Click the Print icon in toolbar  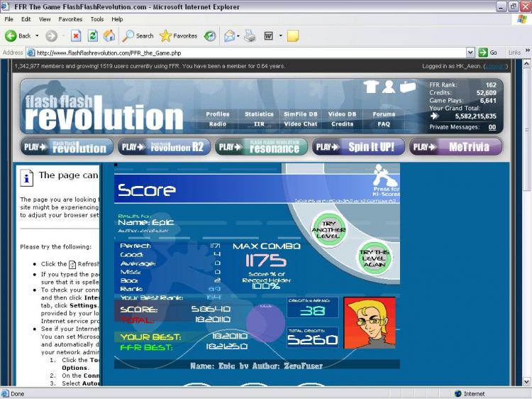coord(250,35)
